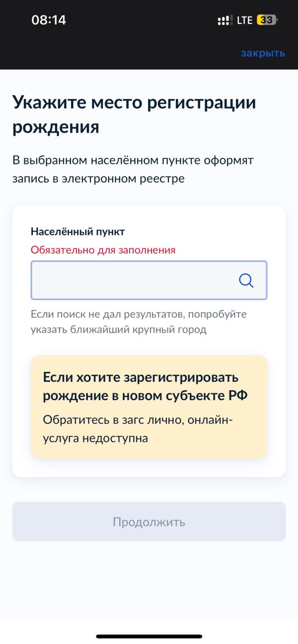Image resolution: width=298 pixels, height=644 pixels.
Task: Click heading "Укажите место регистрации рождения"
Action: click(134, 115)
